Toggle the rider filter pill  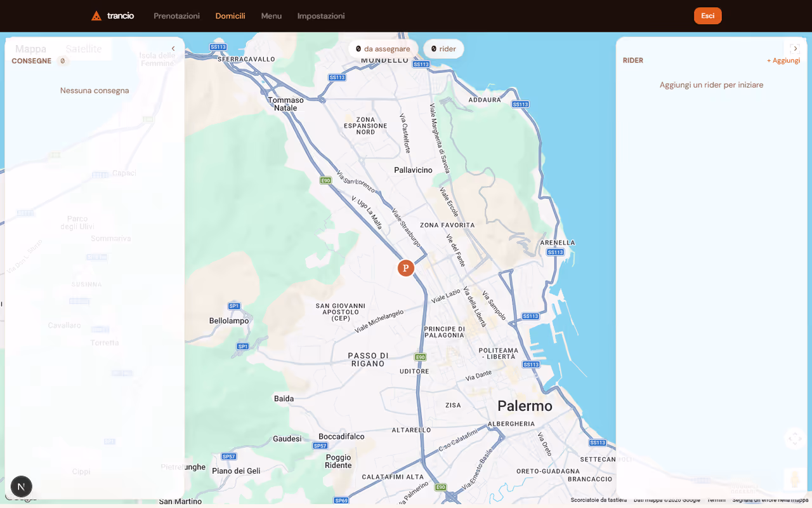click(x=443, y=48)
